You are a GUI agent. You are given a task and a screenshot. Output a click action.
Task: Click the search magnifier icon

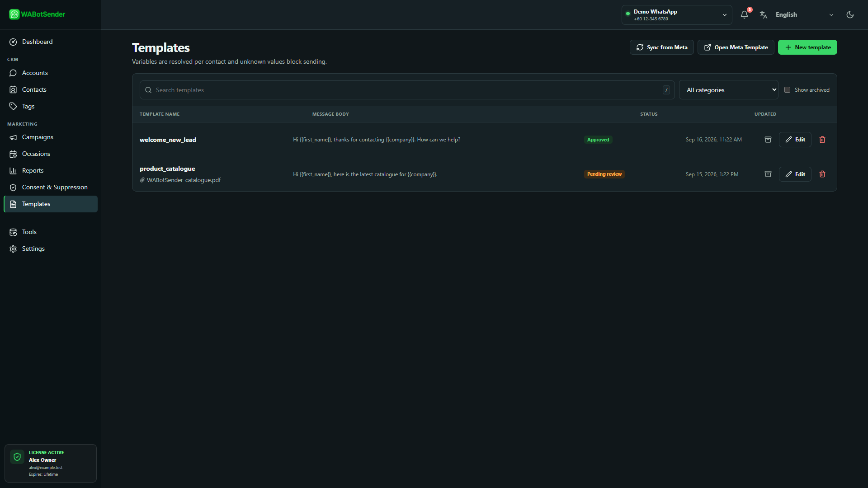148,90
